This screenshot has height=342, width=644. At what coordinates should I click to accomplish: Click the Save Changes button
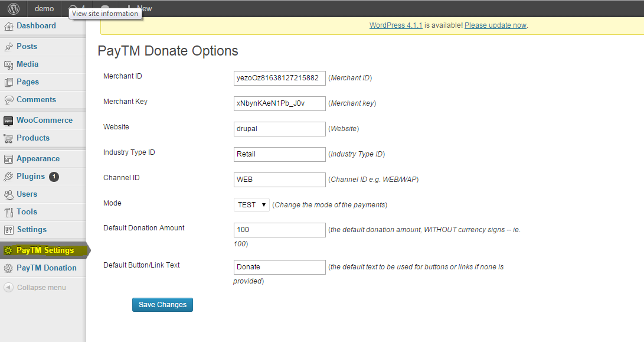(x=162, y=305)
